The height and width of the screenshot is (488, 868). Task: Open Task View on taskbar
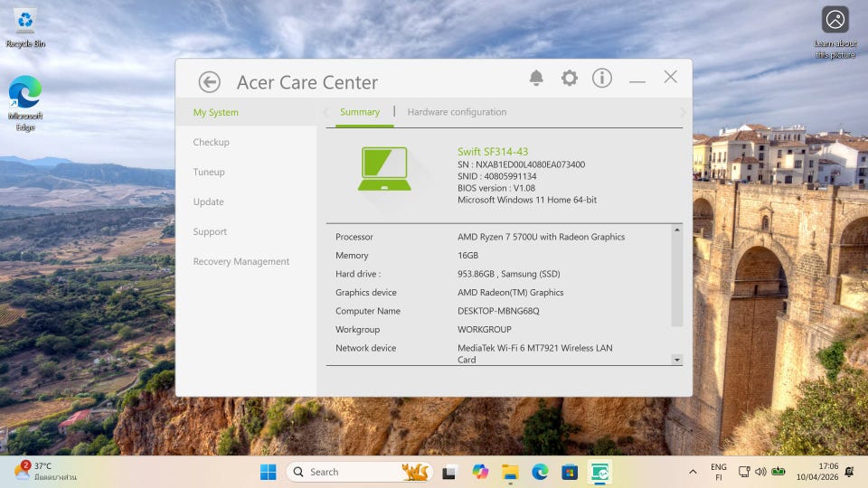coord(448,473)
